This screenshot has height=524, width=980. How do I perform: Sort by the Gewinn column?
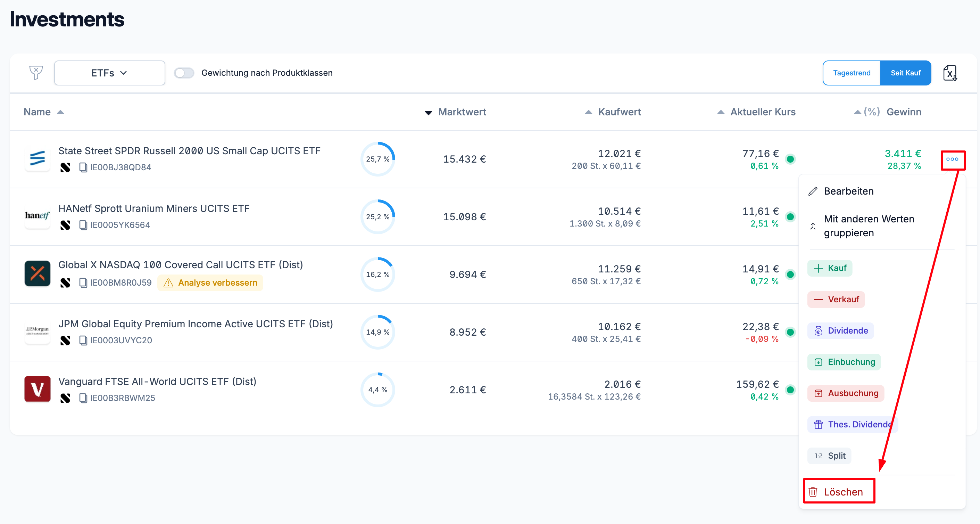(x=904, y=112)
